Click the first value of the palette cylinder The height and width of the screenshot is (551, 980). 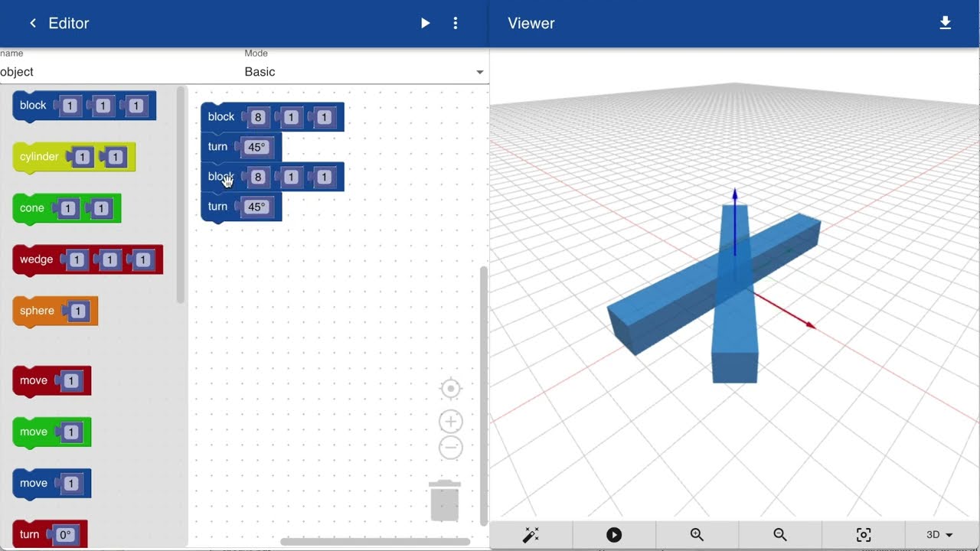pyautogui.click(x=82, y=158)
